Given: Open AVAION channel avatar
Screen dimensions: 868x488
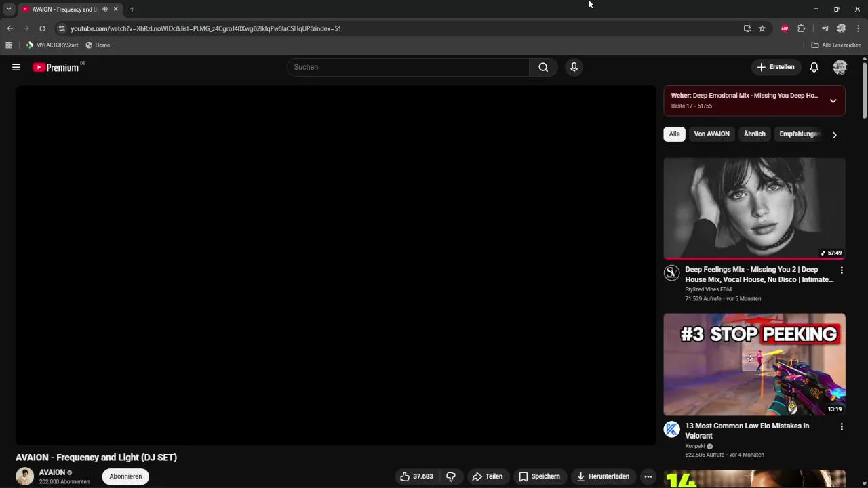Looking at the screenshot, I should pos(25,476).
